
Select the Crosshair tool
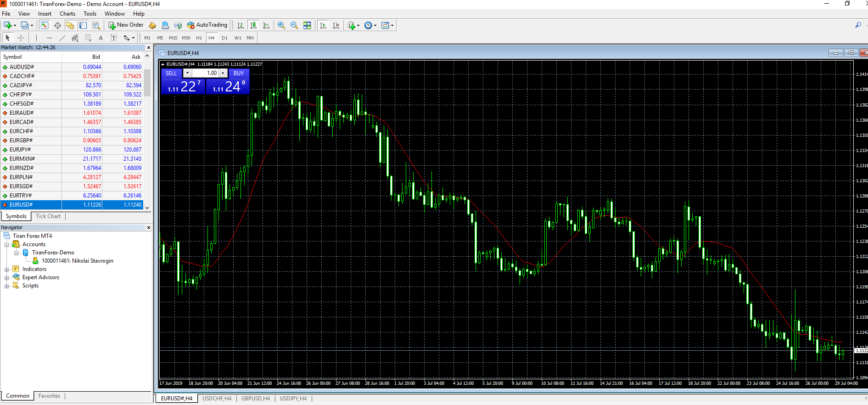(21, 38)
